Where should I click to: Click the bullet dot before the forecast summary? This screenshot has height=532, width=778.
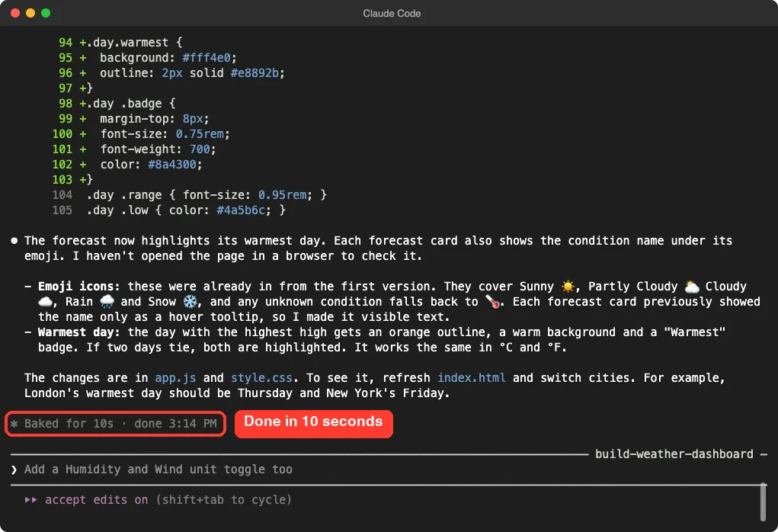pos(14,241)
